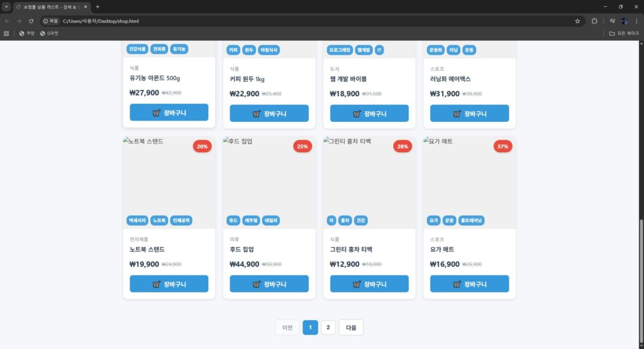Open the all bookmarks folder

pyautogui.click(x=624, y=33)
